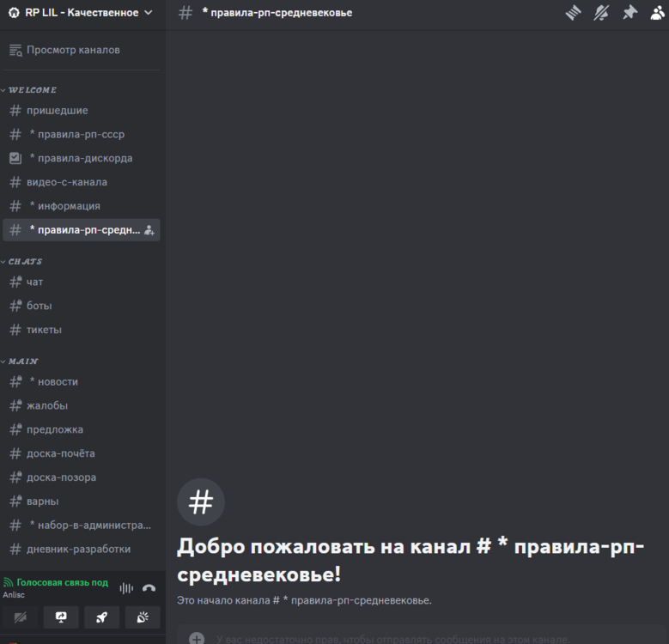Disconnect from voice call phone icon
This screenshot has width=669, height=644.
149,588
